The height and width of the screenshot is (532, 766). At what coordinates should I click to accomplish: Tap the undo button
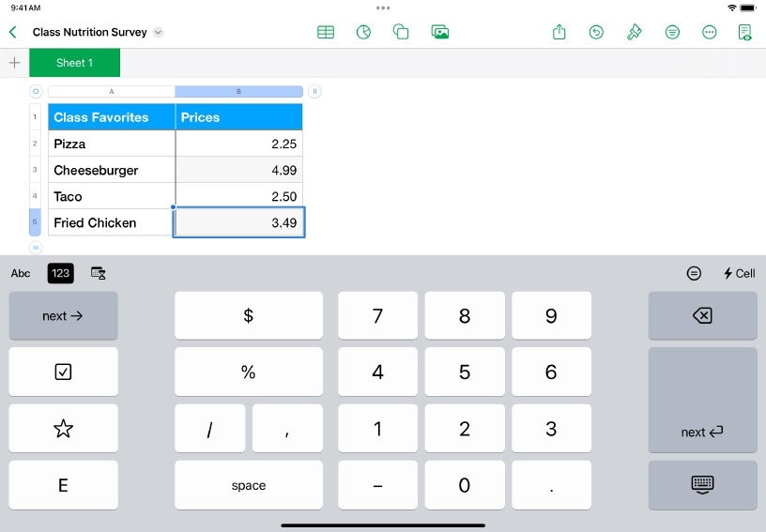[596, 32]
